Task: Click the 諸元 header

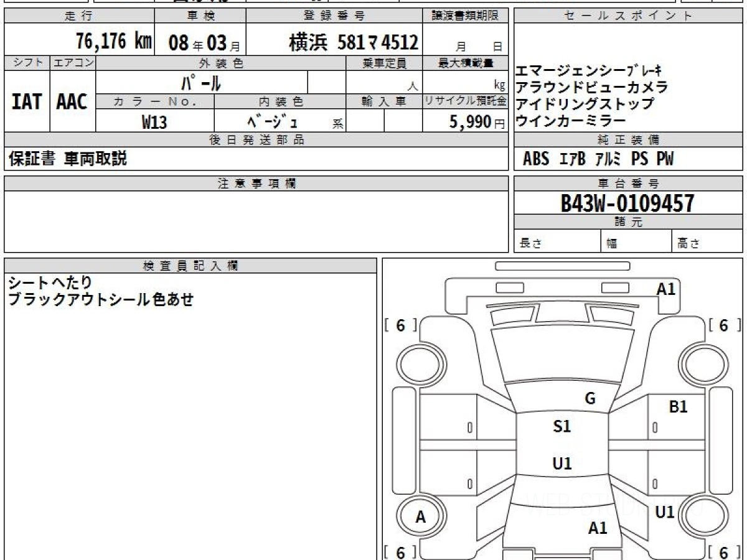Action: click(x=628, y=222)
